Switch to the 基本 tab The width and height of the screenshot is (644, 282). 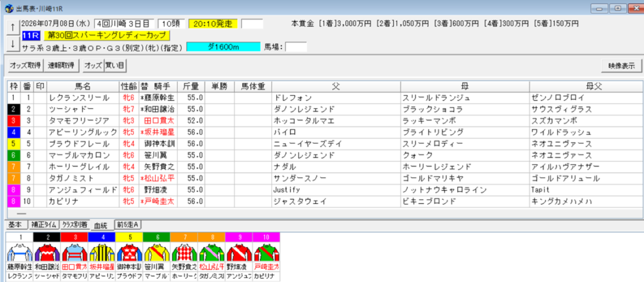17,225
